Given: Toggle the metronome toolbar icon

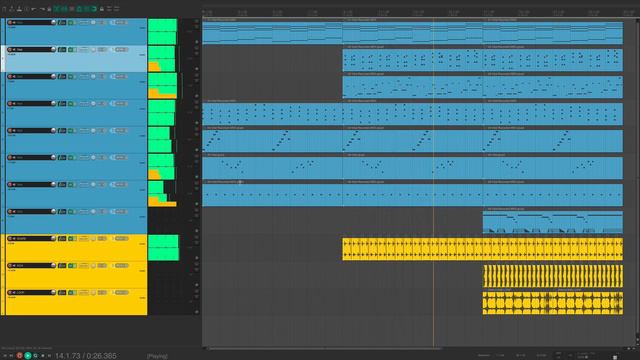Looking at the screenshot, I should click(49, 9).
